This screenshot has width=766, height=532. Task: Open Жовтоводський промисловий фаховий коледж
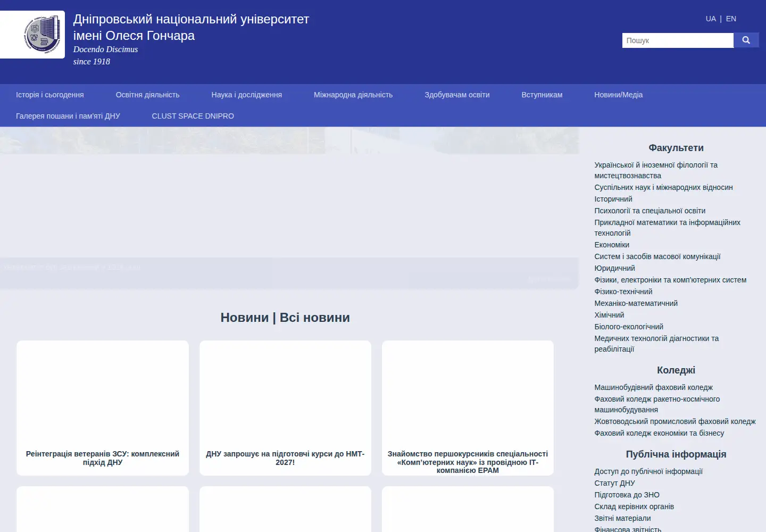click(675, 421)
